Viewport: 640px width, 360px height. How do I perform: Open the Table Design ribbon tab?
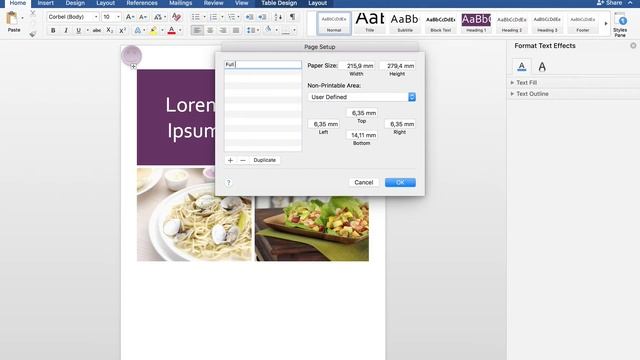(279, 3)
